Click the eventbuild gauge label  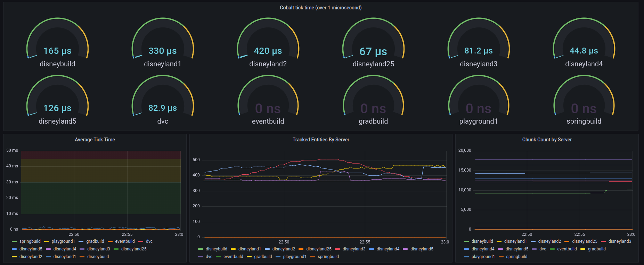coord(268,121)
